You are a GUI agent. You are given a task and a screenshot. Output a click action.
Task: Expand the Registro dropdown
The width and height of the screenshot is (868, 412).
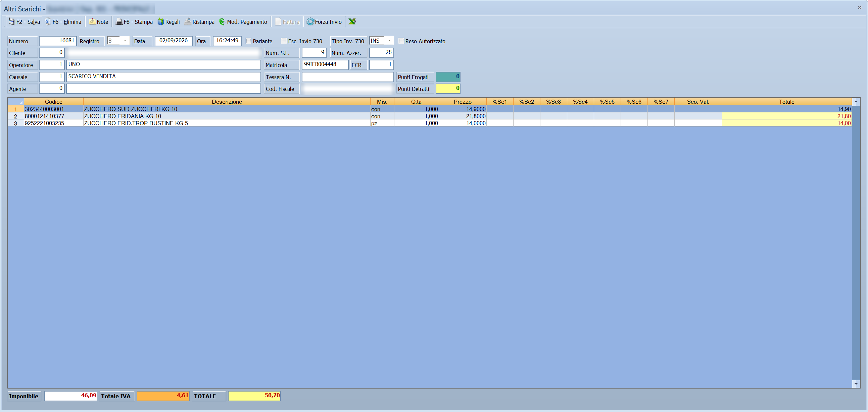point(125,41)
